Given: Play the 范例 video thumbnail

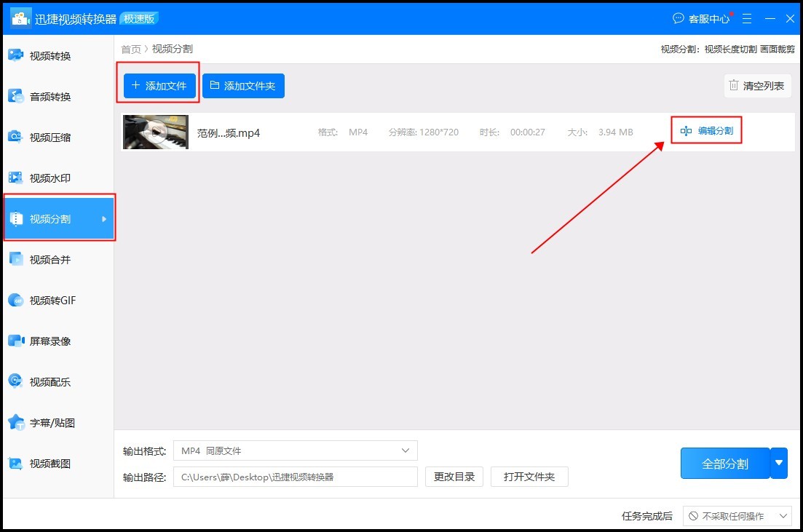Looking at the screenshot, I should [154, 132].
